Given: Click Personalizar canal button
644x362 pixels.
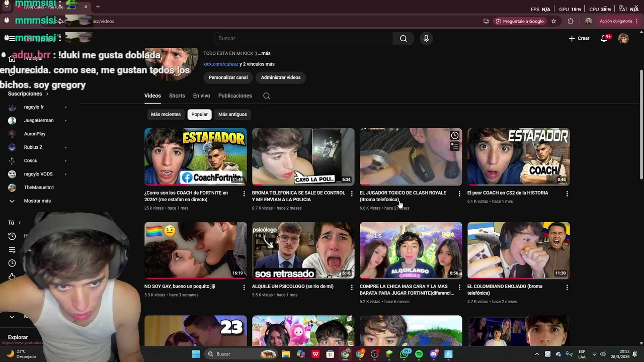Looking at the screenshot, I should [228, 77].
